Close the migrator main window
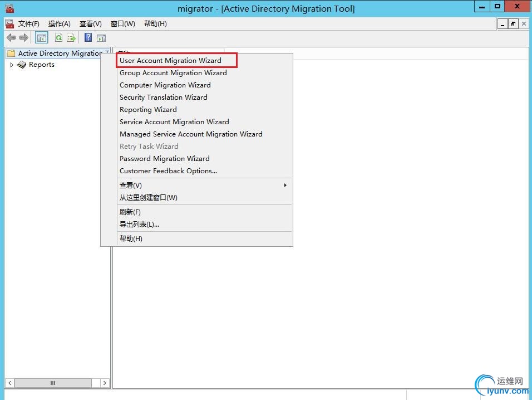 click(x=518, y=6)
